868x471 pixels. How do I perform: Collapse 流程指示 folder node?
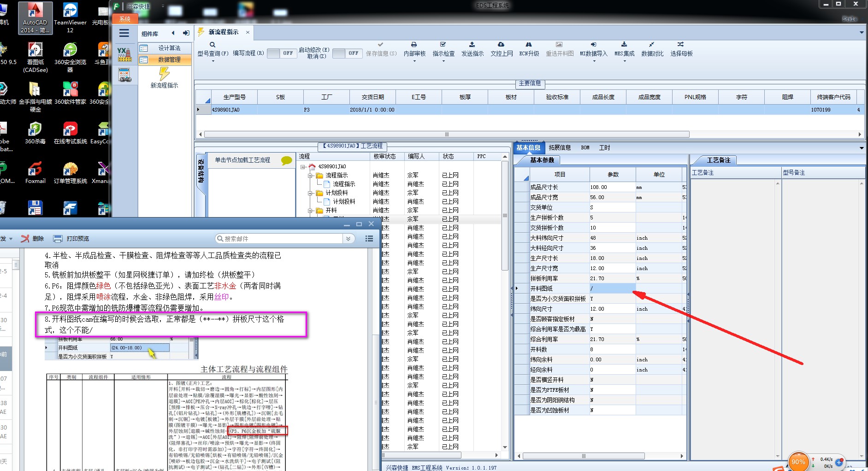click(310, 176)
